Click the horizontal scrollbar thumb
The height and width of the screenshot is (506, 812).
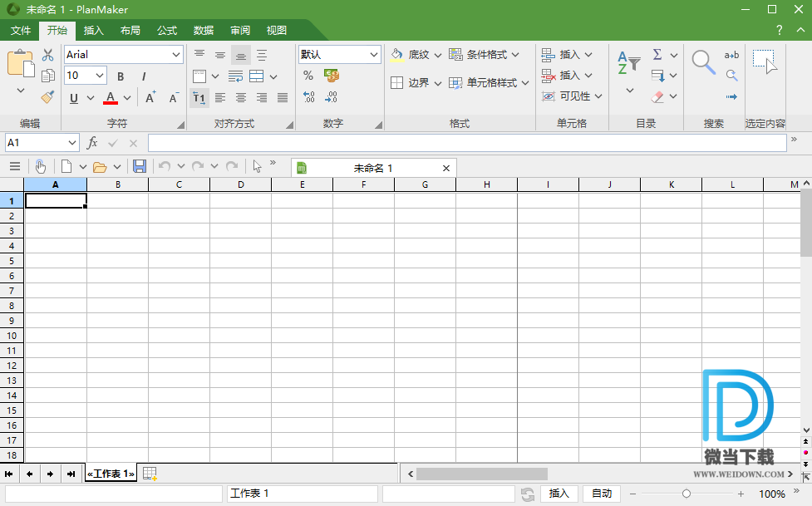click(481, 474)
